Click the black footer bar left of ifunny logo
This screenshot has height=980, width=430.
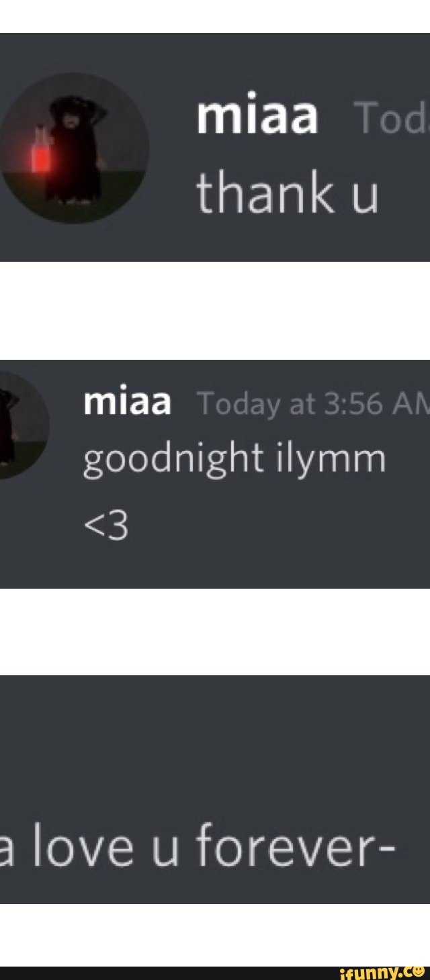[x=168, y=973]
